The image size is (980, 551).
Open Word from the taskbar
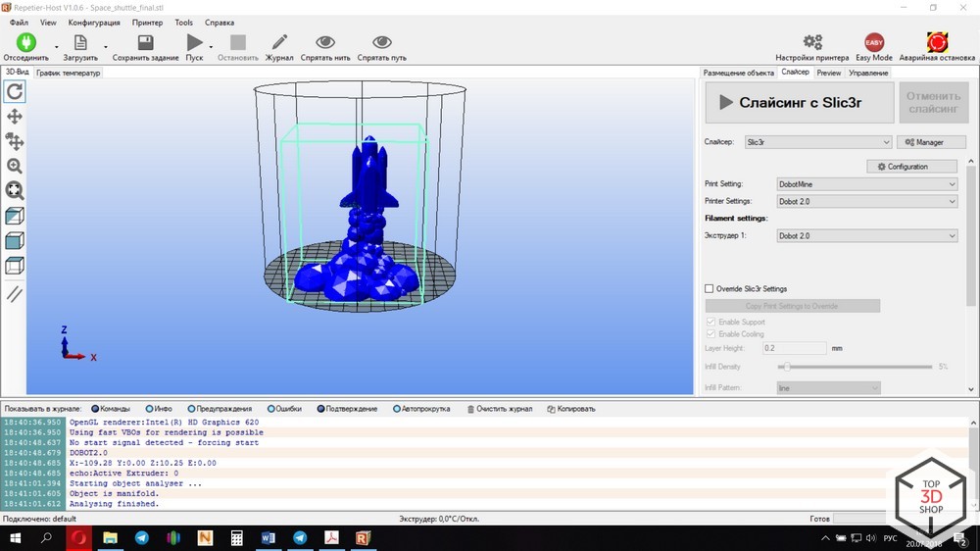(269, 538)
